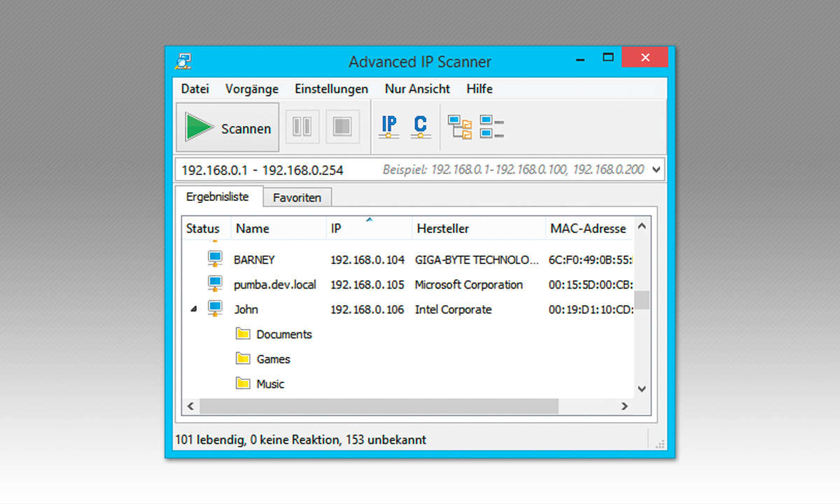Select the John host name
The height and width of the screenshot is (504, 840).
click(x=246, y=309)
